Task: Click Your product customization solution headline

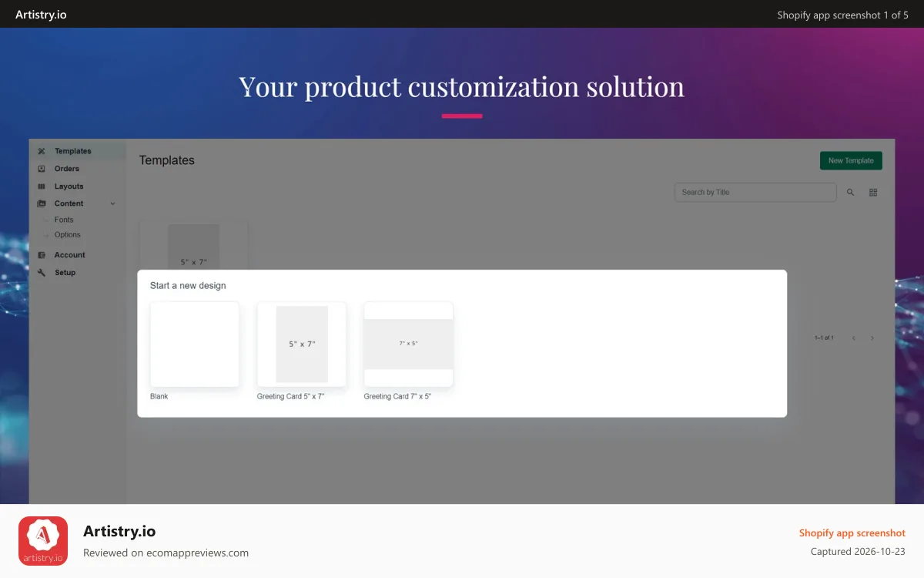Action: tap(461, 86)
